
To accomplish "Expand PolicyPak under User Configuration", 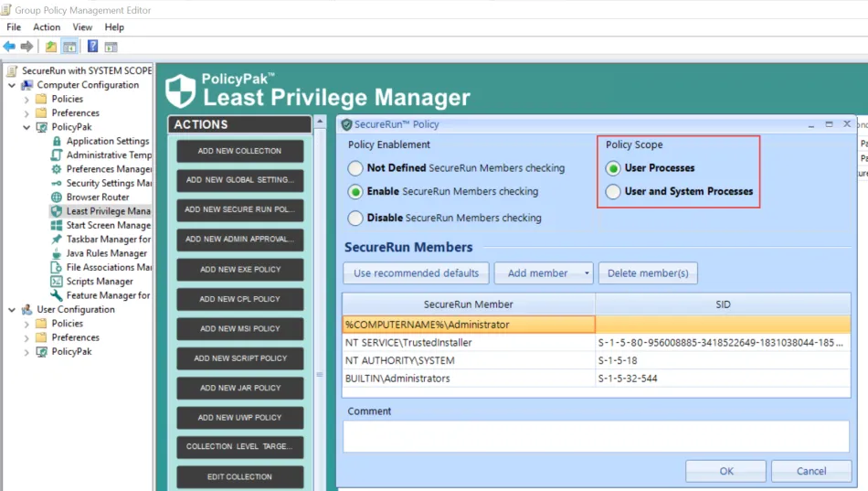I will [x=26, y=352].
